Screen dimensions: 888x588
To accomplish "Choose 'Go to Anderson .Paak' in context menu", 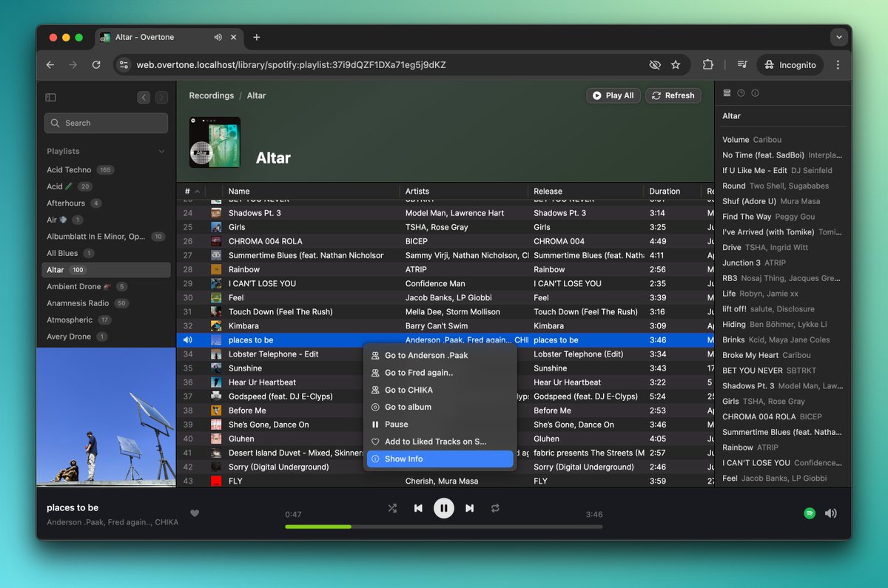I will [440, 356].
